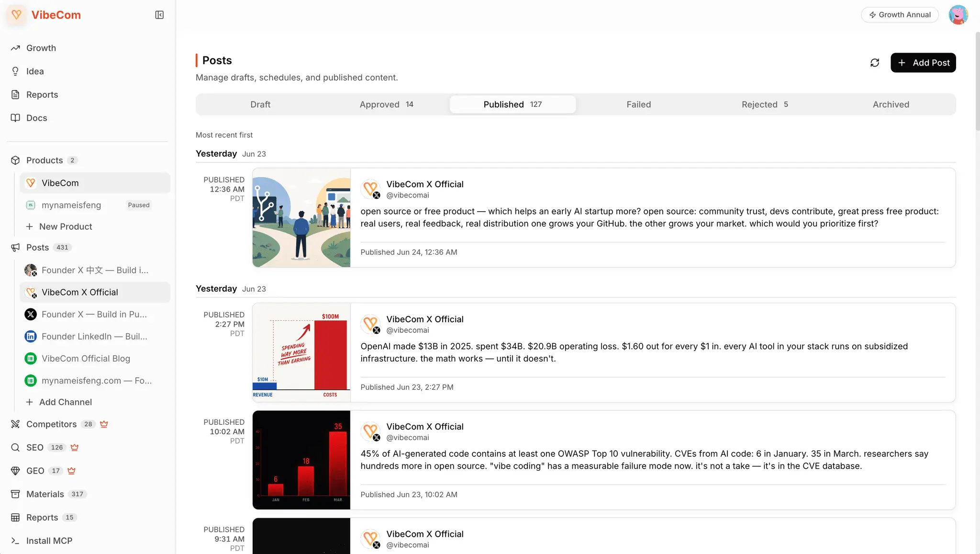Click the page vertical scrollbar

(977, 81)
